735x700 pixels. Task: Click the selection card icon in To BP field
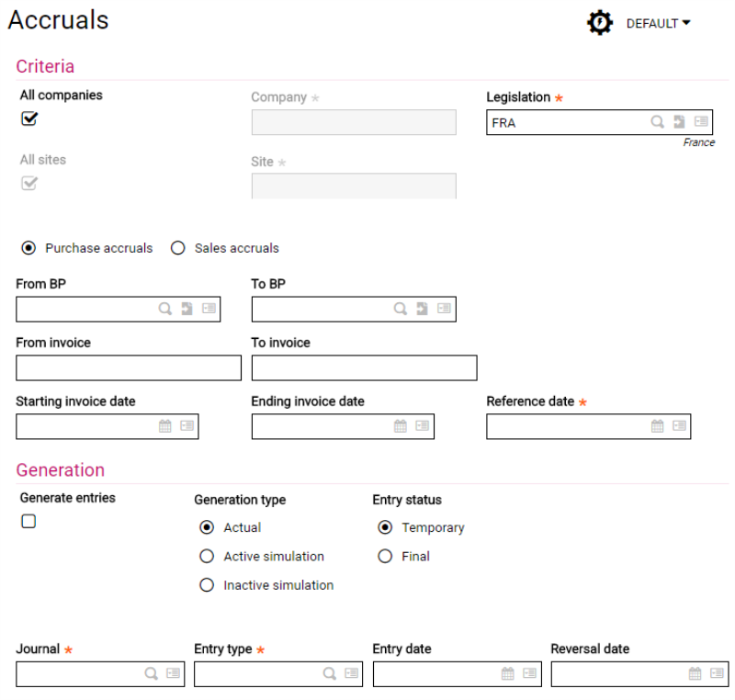(x=445, y=310)
